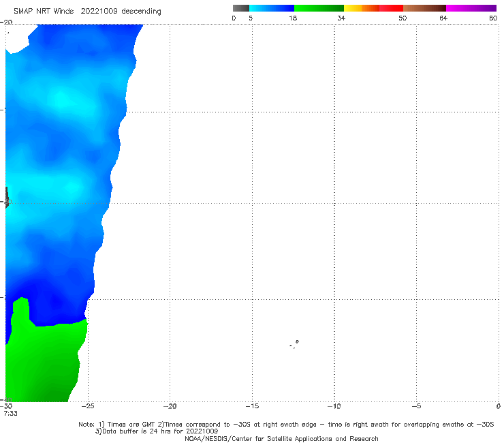Click the longitude axis label '-15'

pos(252,406)
